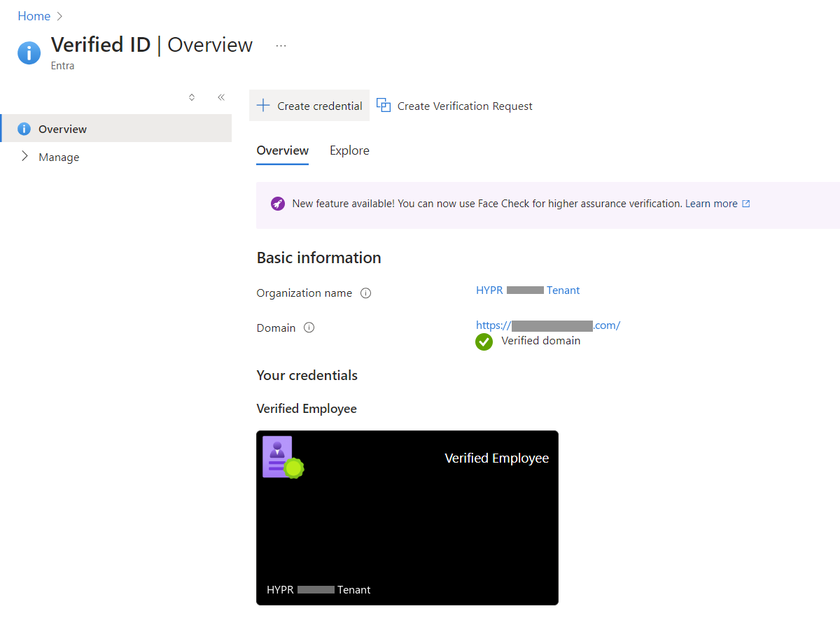Open the Verified Employee credential card

click(407, 518)
